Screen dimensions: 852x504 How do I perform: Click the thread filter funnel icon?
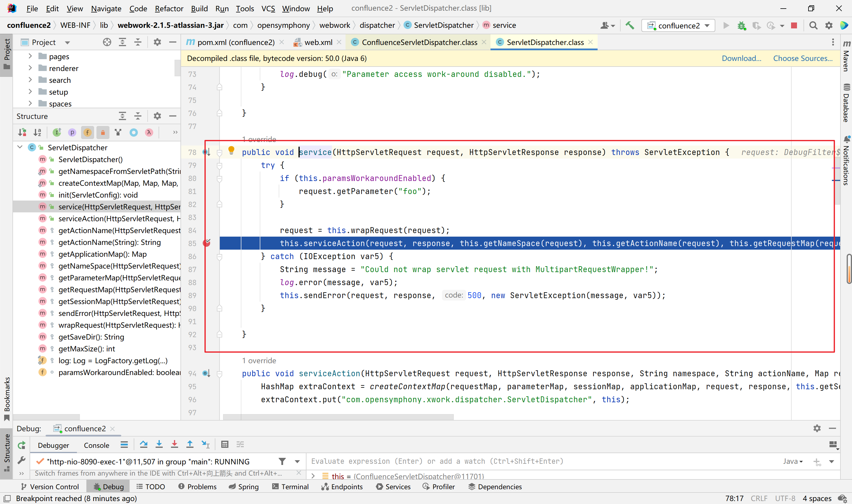(x=282, y=461)
